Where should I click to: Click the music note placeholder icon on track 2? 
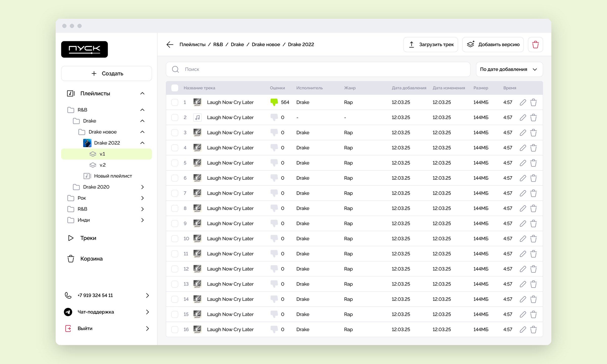[x=197, y=118]
